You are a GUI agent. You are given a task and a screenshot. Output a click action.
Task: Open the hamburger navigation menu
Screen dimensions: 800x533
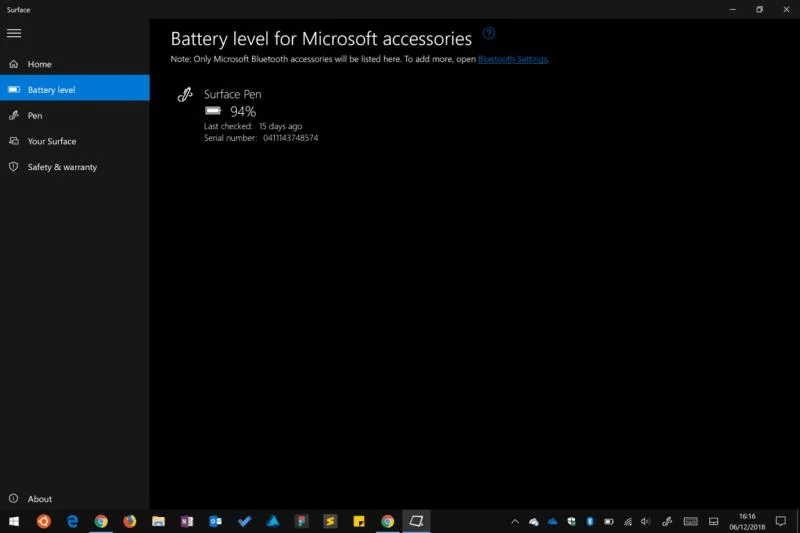14,33
